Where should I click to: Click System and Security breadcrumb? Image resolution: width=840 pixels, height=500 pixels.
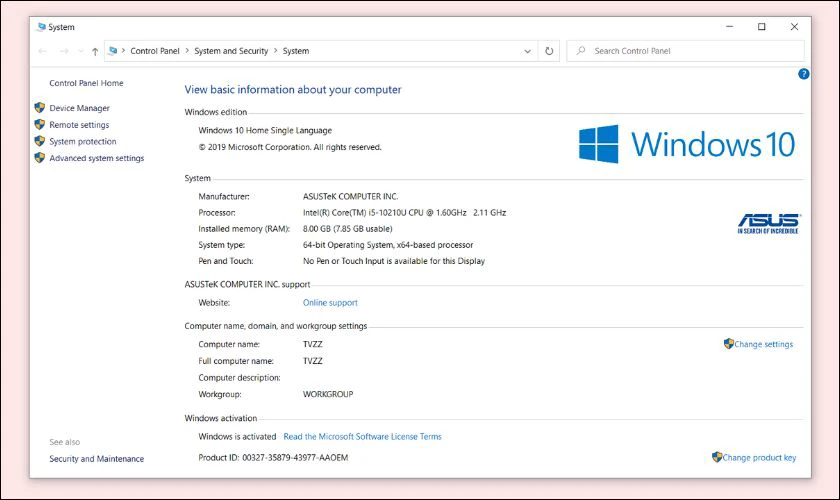pyautogui.click(x=231, y=51)
